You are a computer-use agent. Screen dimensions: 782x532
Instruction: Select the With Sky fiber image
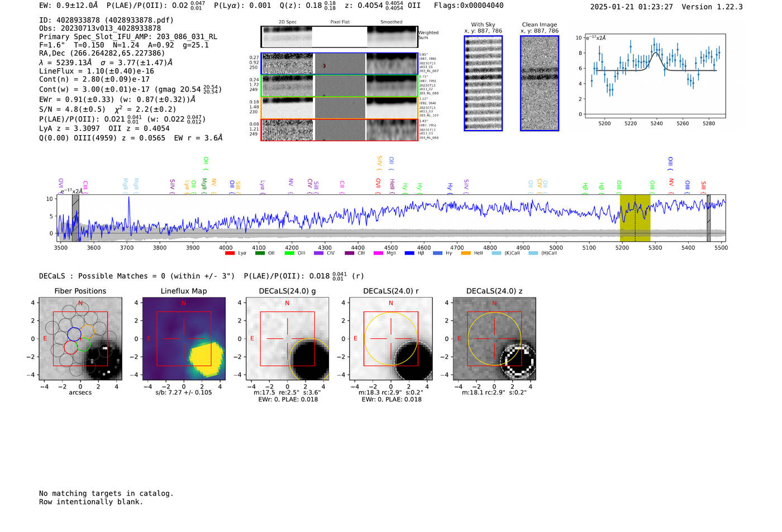click(483, 83)
